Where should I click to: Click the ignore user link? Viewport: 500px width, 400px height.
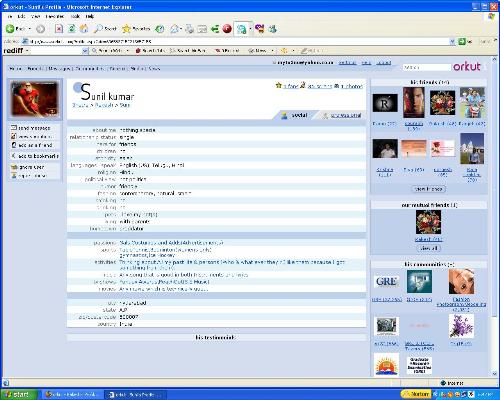31,167
